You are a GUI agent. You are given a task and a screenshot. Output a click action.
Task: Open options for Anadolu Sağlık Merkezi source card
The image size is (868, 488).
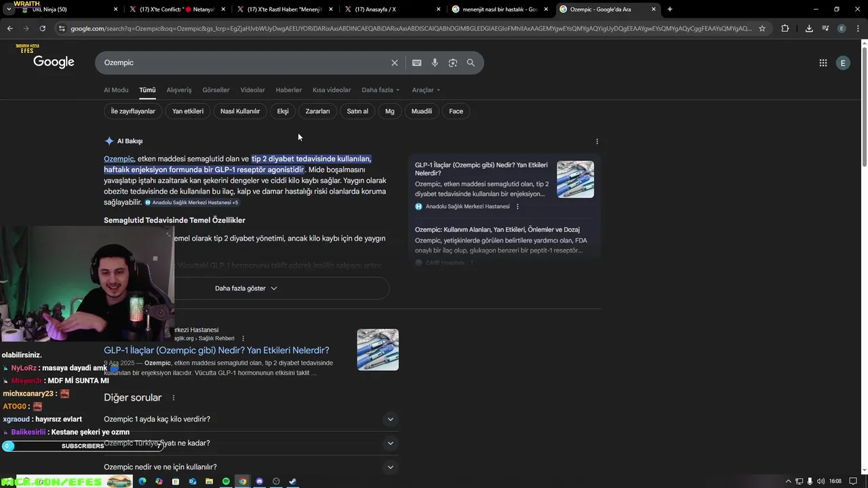tap(517, 207)
